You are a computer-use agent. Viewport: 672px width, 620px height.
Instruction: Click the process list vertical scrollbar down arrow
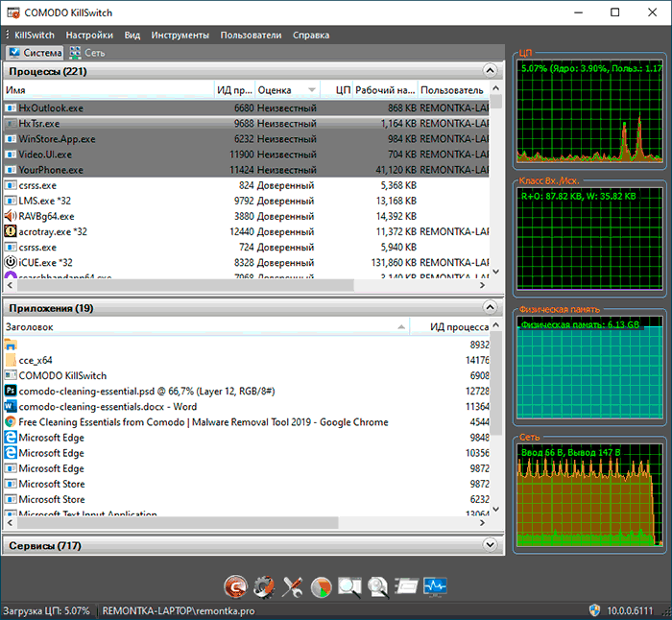coord(496,272)
